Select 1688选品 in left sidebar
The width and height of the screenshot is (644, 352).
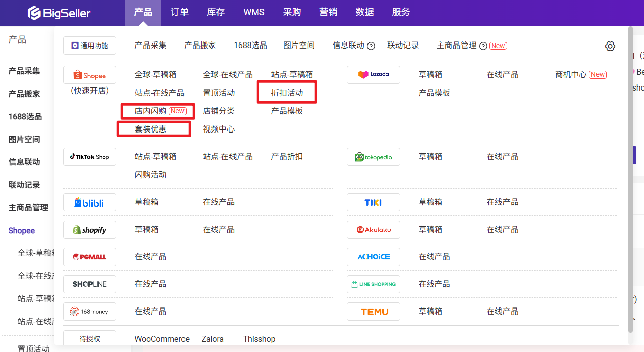[25, 116]
